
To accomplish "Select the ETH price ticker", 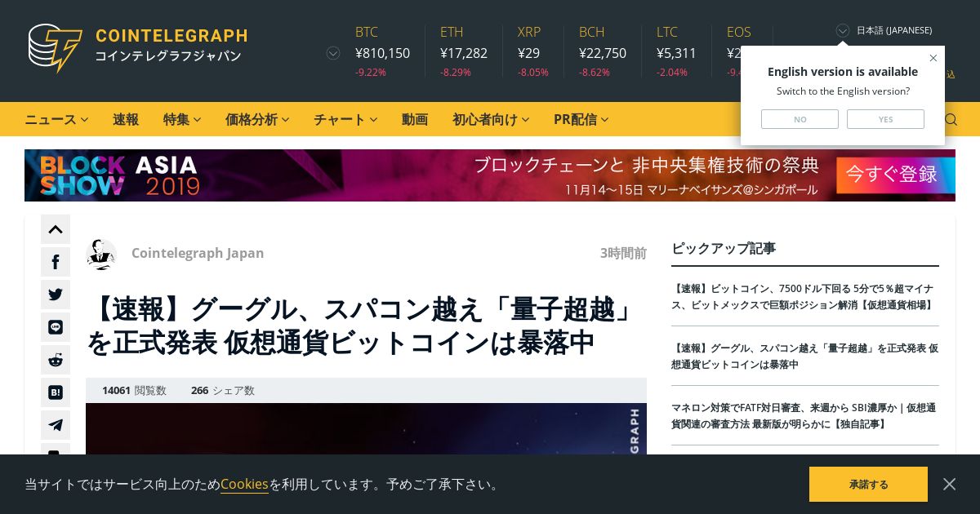I will (x=464, y=51).
